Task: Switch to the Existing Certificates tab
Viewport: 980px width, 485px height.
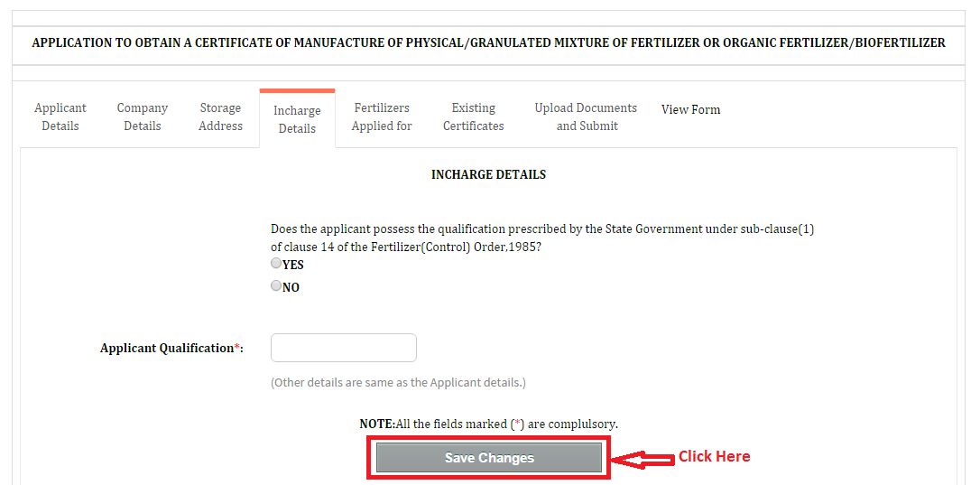Action: click(x=473, y=117)
